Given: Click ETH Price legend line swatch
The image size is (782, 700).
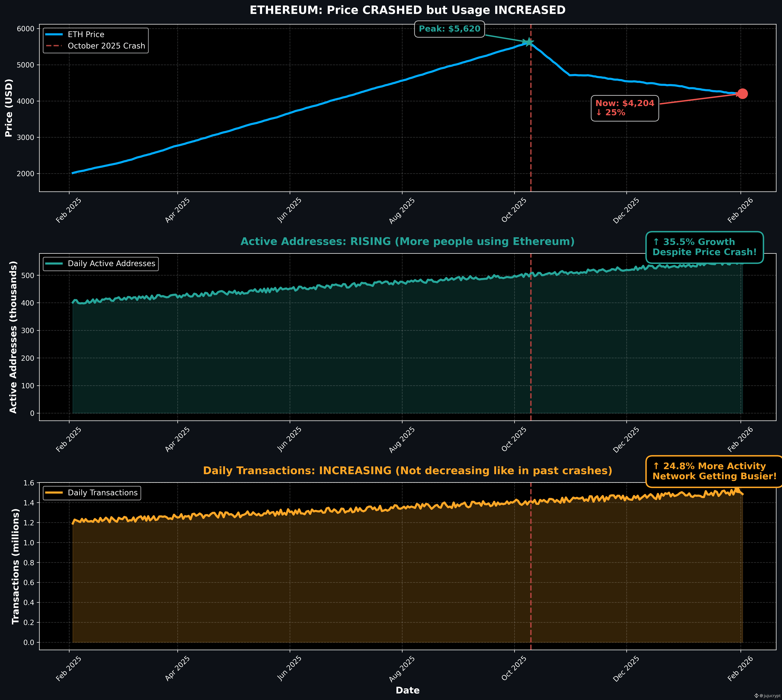Looking at the screenshot, I should click(x=54, y=35).
